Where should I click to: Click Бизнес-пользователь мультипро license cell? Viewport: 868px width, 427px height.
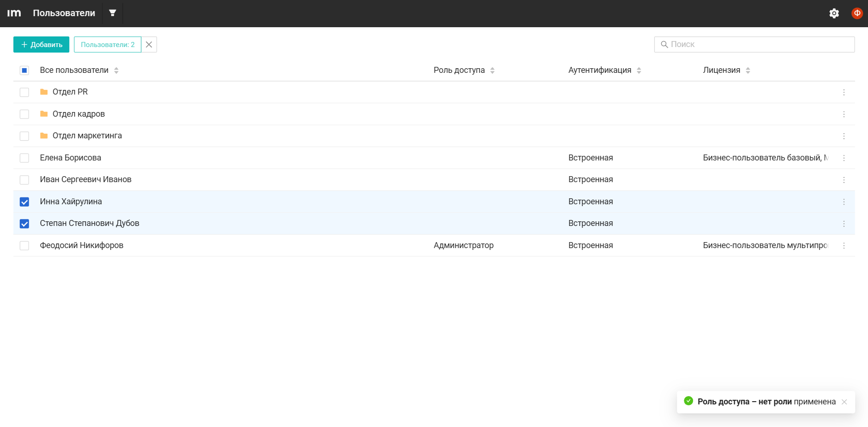(766, 245)
